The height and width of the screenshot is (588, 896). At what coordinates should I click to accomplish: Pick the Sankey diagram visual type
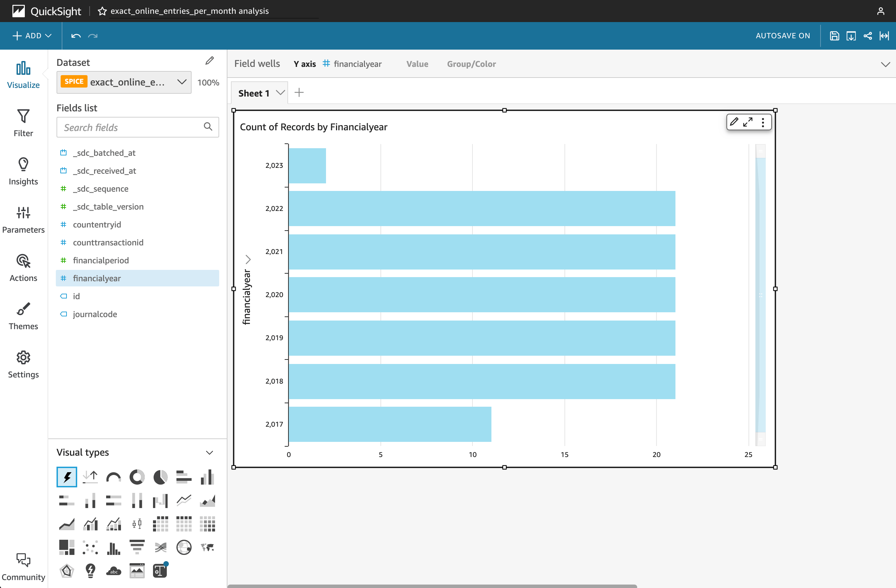160,547
